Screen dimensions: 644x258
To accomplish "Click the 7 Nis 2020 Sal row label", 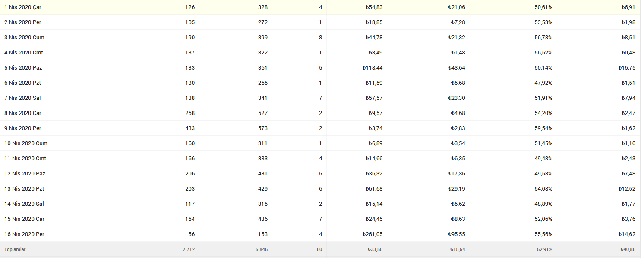I will click(22, 98).
